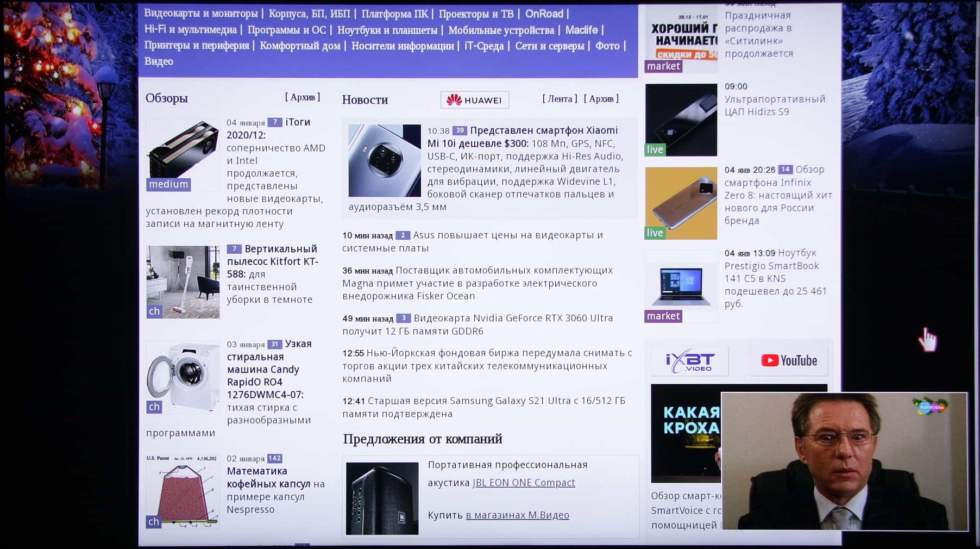Go to the Платформа ПК section

tap(395, 14)
